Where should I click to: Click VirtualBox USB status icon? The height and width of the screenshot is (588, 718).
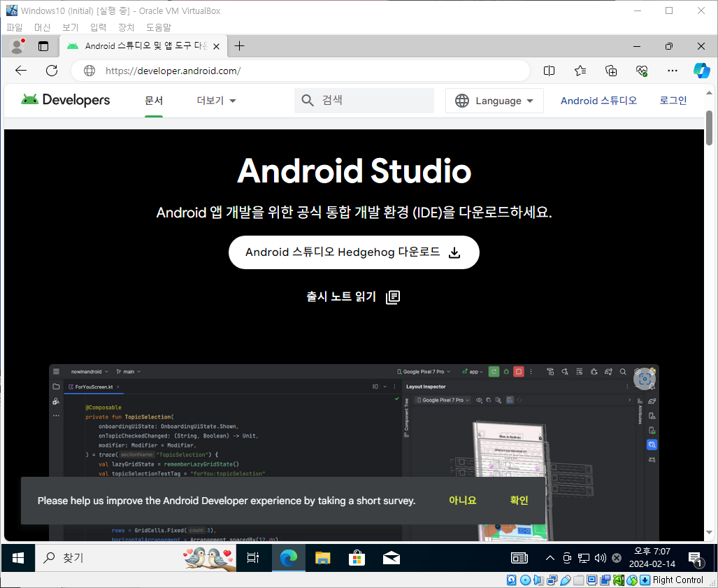point(566,580)
